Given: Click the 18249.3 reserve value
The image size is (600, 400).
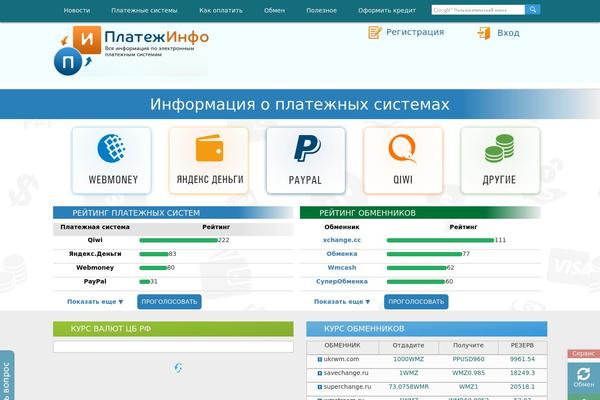Looking at the screenshot, I should [522, 373].
